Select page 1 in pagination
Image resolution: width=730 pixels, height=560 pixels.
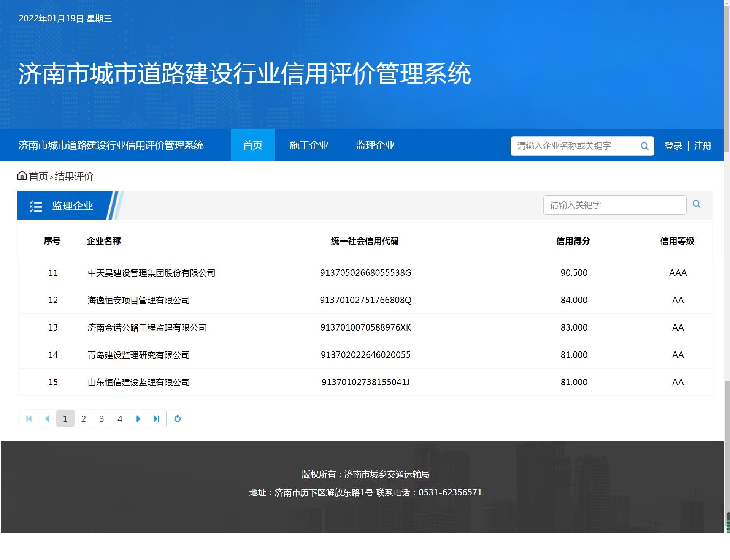(x=65, y=419)
